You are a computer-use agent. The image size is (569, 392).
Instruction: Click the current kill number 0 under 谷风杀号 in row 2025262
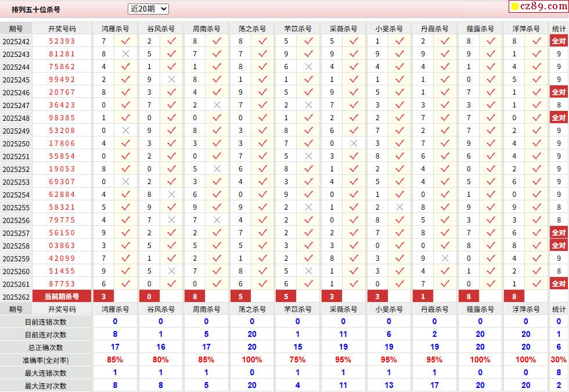pos(149,297)
